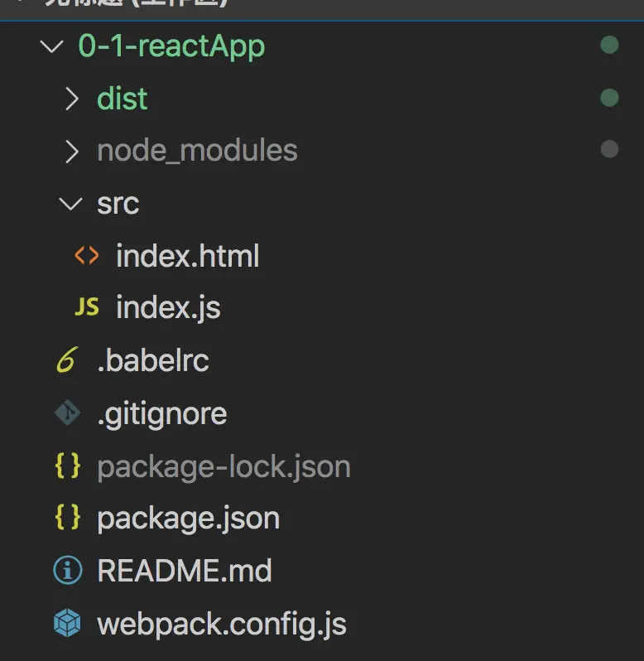
Task: Click the Babel icon beside .babelrc
Action: point(67,361)
